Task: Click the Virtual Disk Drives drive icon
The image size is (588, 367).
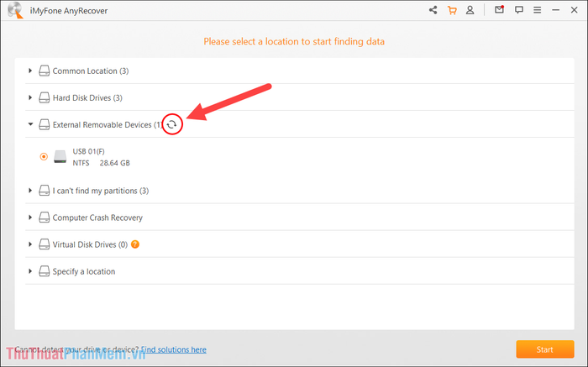Action: click(x=45, y=244)
